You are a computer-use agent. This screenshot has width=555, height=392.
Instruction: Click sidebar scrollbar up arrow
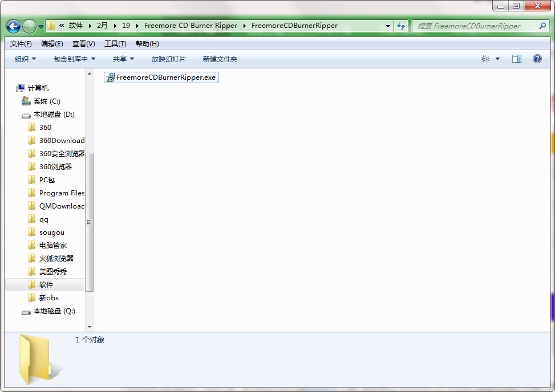90,73
